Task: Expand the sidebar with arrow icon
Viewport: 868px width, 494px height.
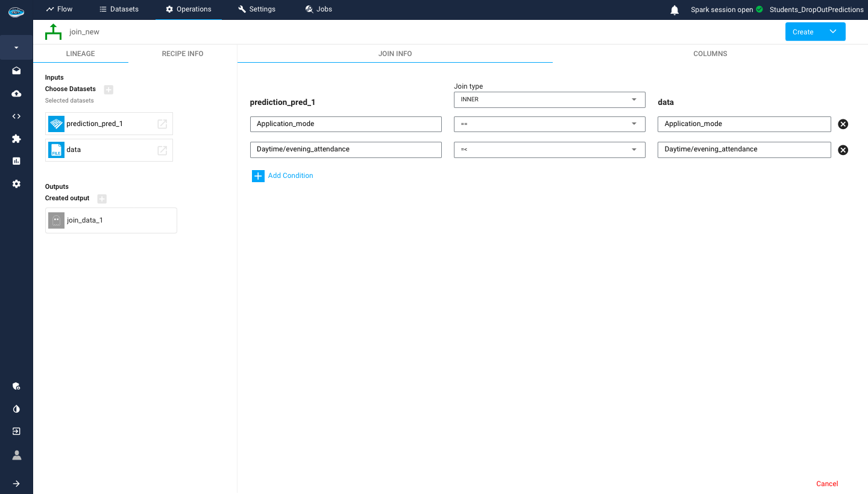Action: coord(16,483)
